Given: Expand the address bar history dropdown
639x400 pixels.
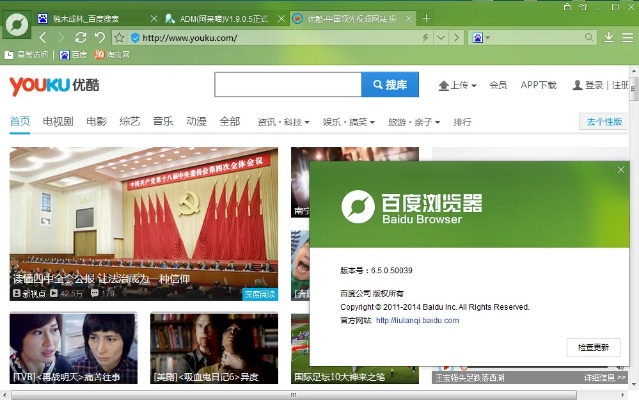Looking at the screenshot, I should 441,38.
